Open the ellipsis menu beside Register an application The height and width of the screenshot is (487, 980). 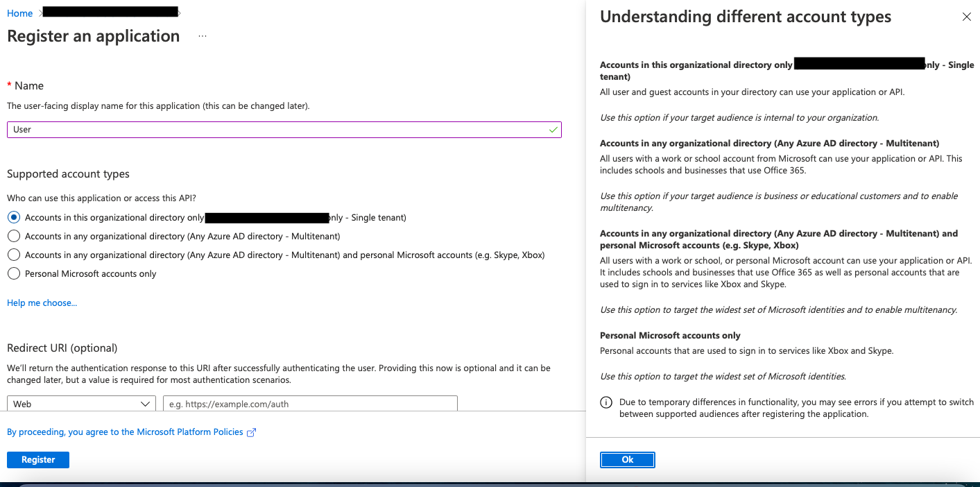(x=203, y=36)
